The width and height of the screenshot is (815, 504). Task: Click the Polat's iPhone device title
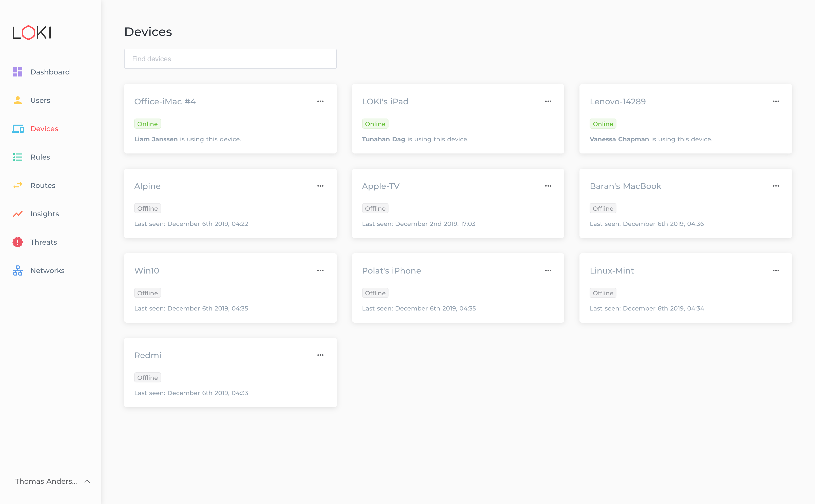coord(391,271)
